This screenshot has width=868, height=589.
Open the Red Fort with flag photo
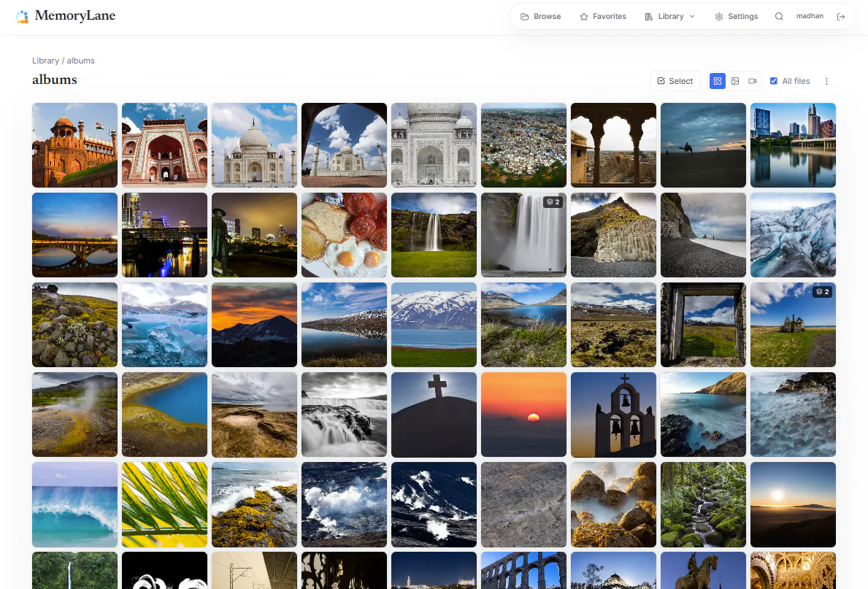coord(74,145)
